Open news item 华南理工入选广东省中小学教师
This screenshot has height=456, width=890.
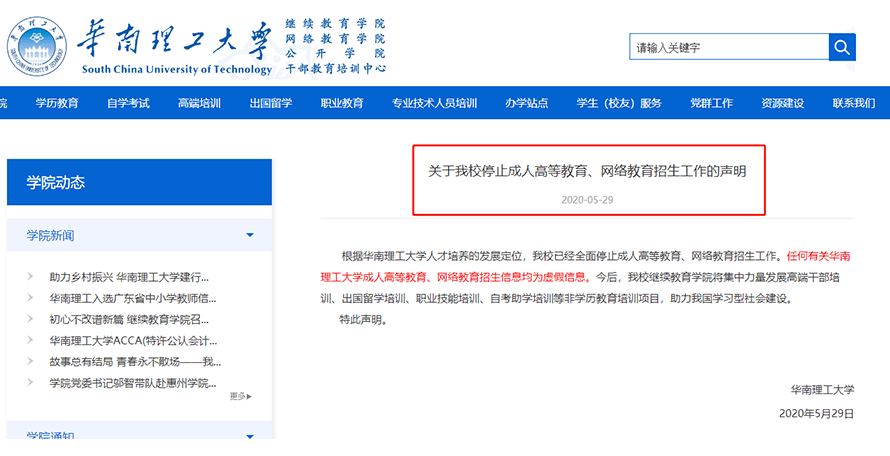pyautogui.click(x=133, y=298)
